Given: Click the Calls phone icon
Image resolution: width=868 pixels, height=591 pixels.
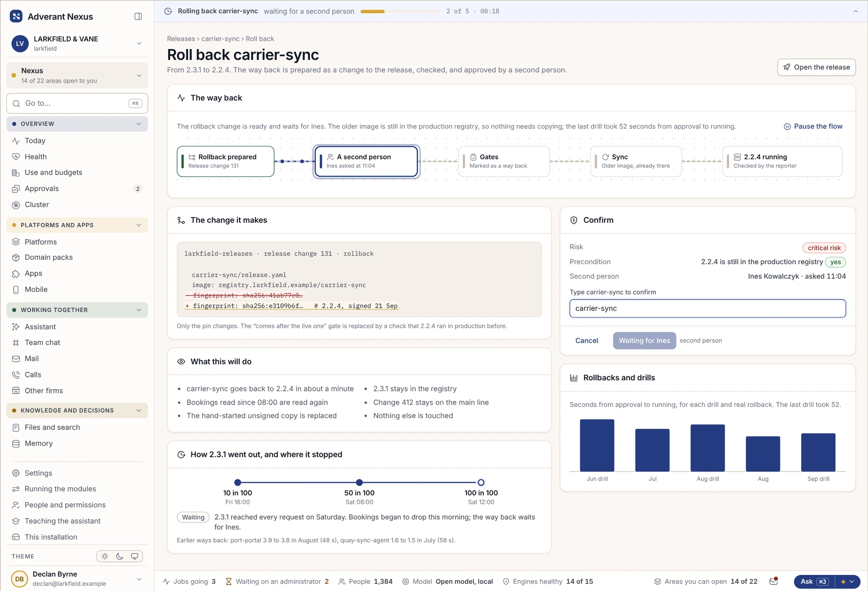Looking at the screenshot, I should [x=16, y=375].
